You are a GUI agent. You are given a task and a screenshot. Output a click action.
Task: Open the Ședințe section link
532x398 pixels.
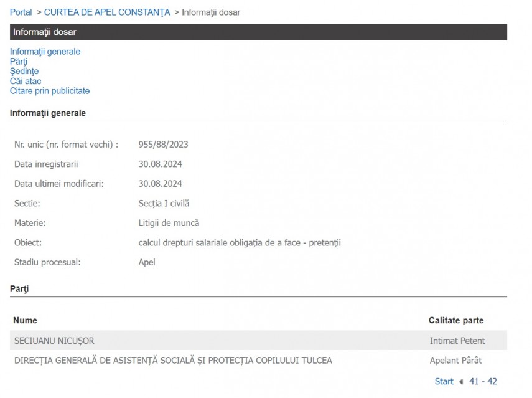24,71
